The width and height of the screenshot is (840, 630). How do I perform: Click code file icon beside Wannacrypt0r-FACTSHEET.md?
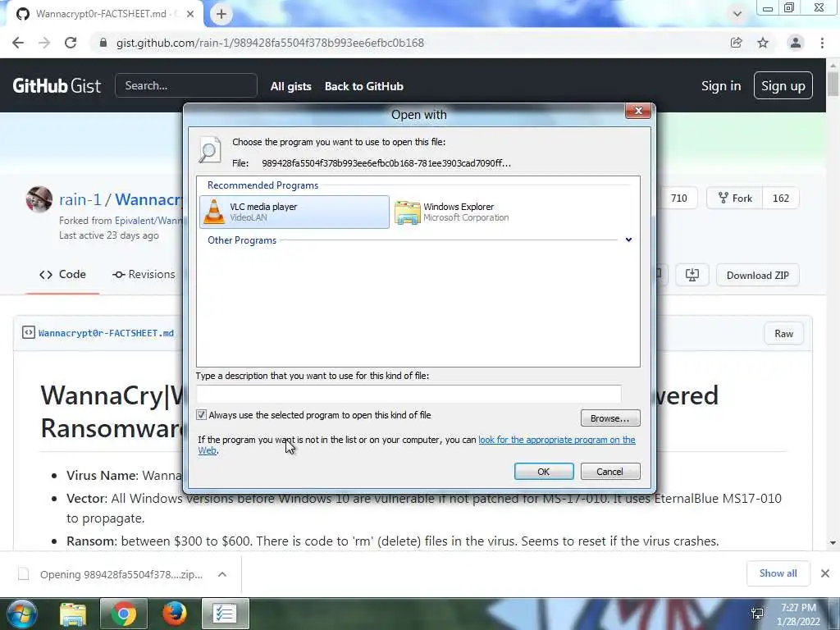pos(29,333)
